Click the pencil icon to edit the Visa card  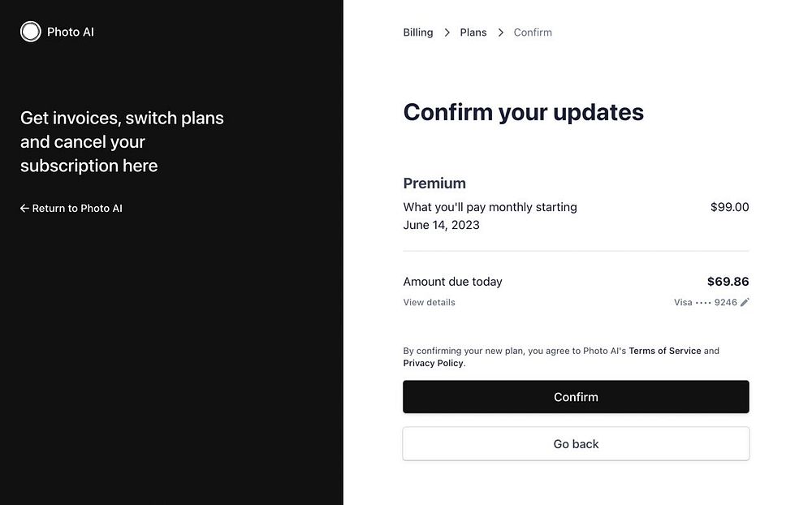point(745,302)
